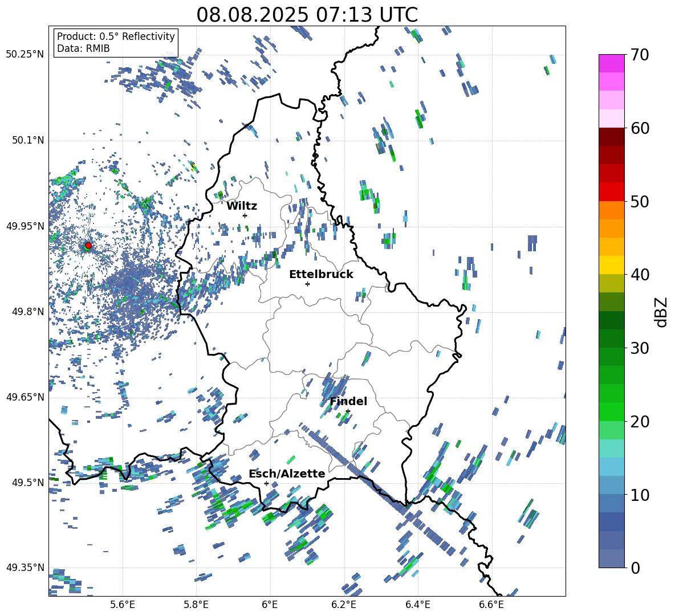Click the 50.1°N latitude label
The height and width of the screenshot is (616, 675).
click(28, 140)
